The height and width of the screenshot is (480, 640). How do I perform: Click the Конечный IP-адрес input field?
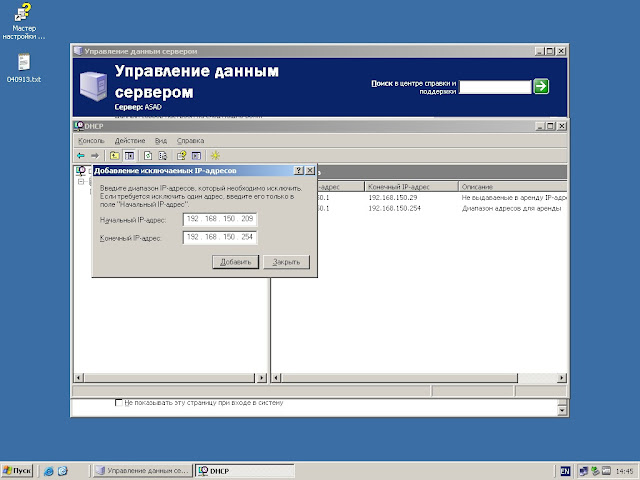[x=220, y=237]
